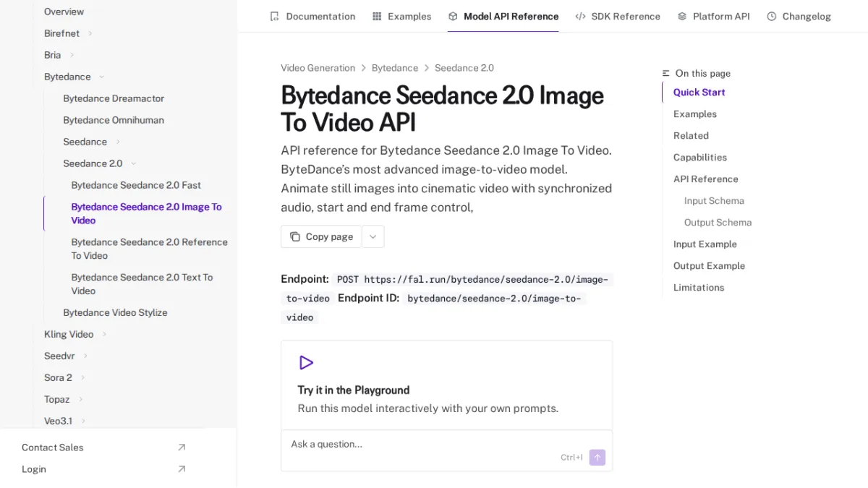
Task: Click the Contact Sales external arrow icon
Action: (x=182, y=448)
